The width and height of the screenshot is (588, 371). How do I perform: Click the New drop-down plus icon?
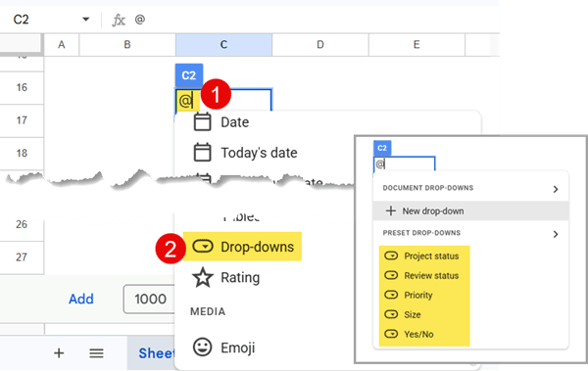[391, 211]
